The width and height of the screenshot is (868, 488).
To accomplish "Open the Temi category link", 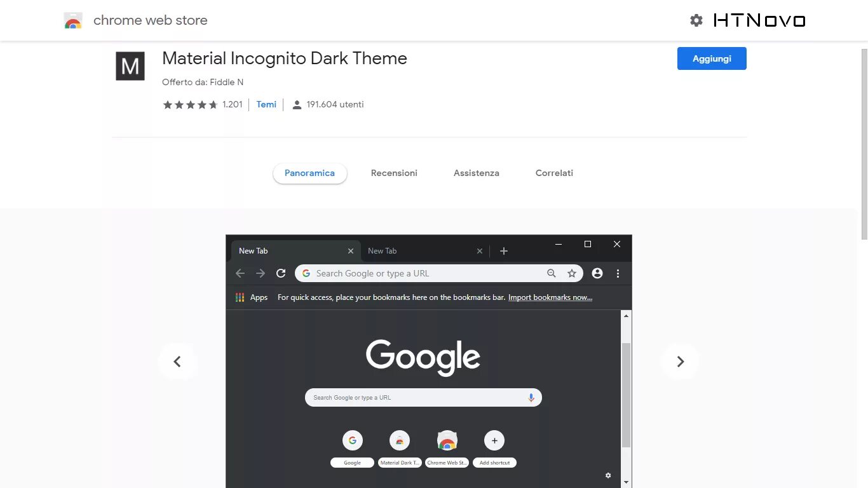I will [266, 105].
